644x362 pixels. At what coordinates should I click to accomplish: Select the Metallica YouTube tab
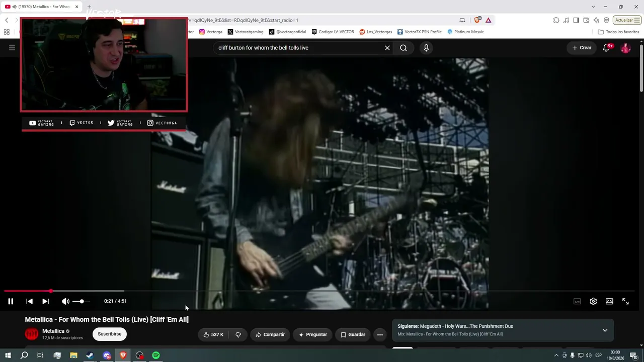coord(40,7)
